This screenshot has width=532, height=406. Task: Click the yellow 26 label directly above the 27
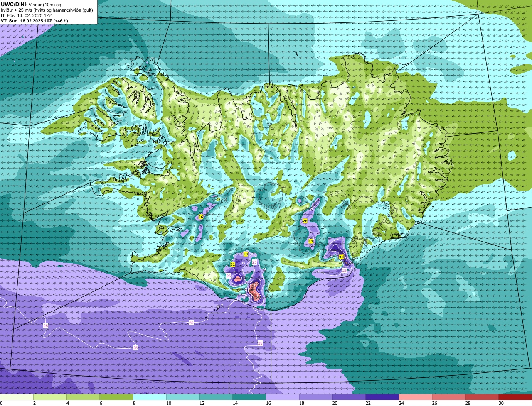coord(305,221)
